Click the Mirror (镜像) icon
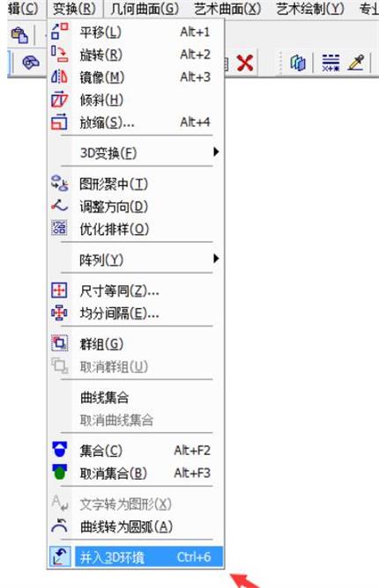 coord(60,77)
